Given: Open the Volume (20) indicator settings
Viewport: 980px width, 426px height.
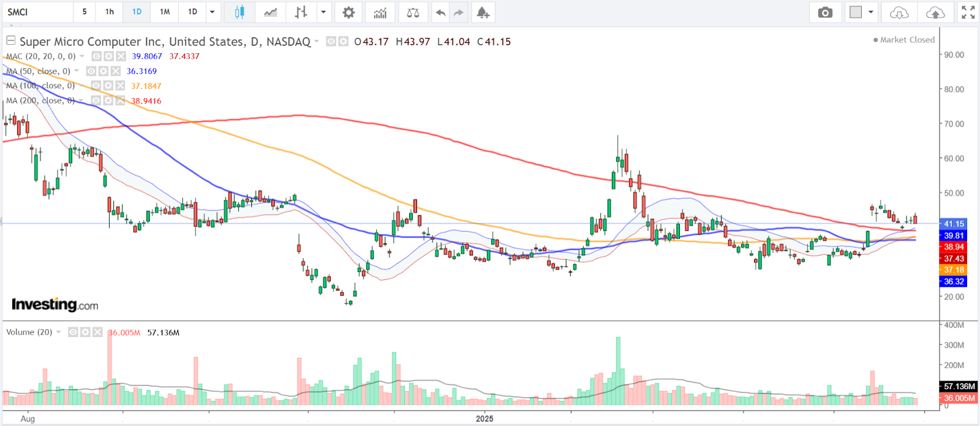Looking at the screenshot, I should tap(85, 332).
